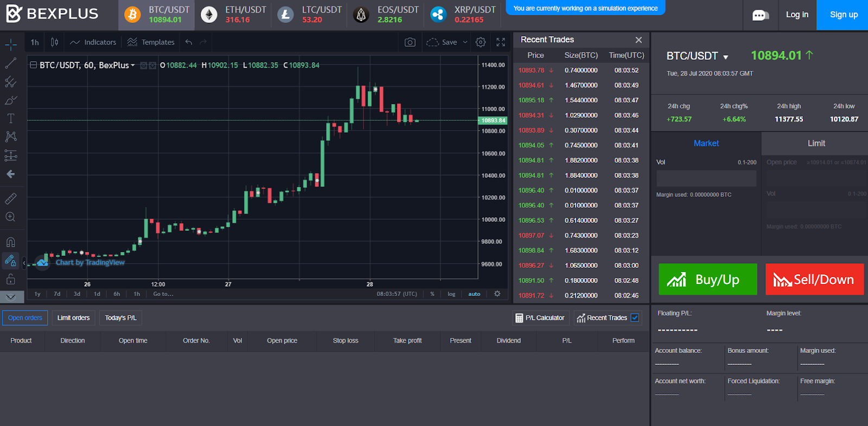Switch the chart to fullscreen mode

[x=501, y=42]
